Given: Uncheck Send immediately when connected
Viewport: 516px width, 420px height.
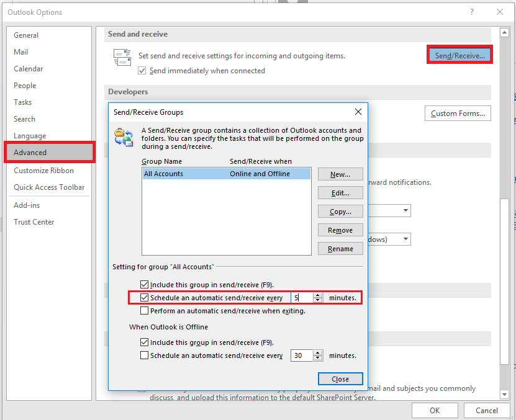Looking at the screenshot, I should click(142, 70).
